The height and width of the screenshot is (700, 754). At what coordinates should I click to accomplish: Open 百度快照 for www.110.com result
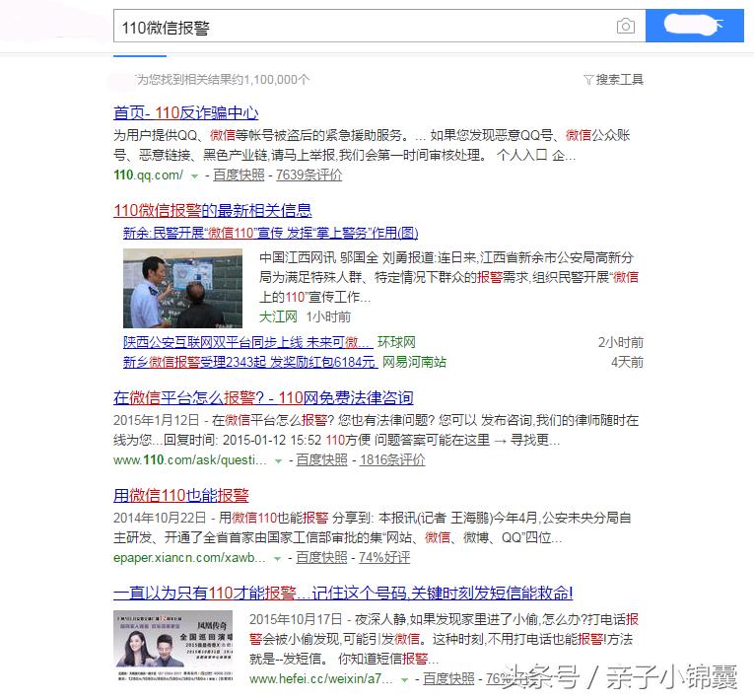(x=321, y=460)
